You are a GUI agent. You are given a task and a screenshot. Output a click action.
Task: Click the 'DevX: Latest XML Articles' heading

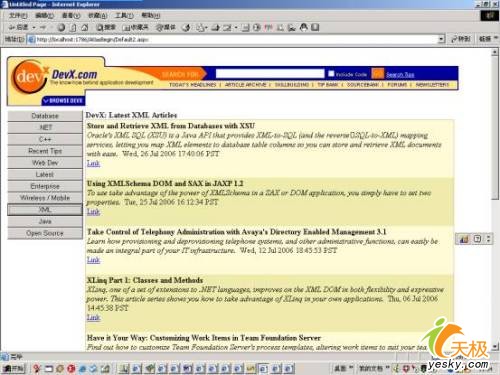[x=131, y=115]
